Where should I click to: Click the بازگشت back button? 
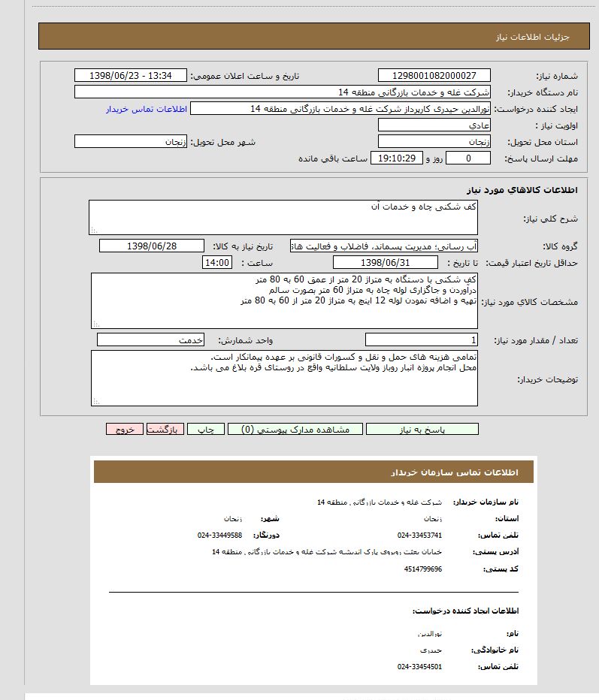(x=165, y=430)
